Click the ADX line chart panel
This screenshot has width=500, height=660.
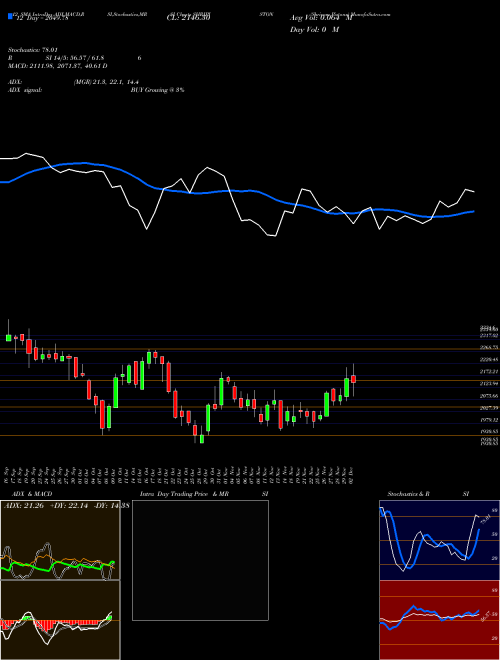tap(60, 540)
